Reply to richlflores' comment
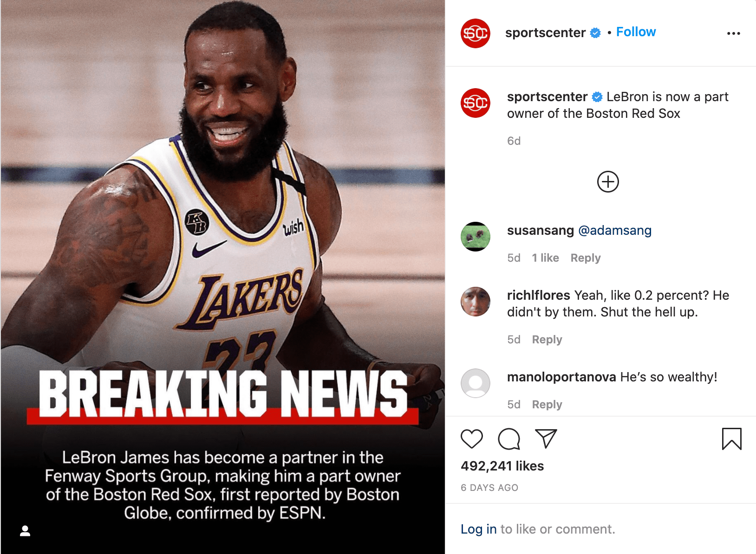This screenshot has height=554, width=756. 547,340
